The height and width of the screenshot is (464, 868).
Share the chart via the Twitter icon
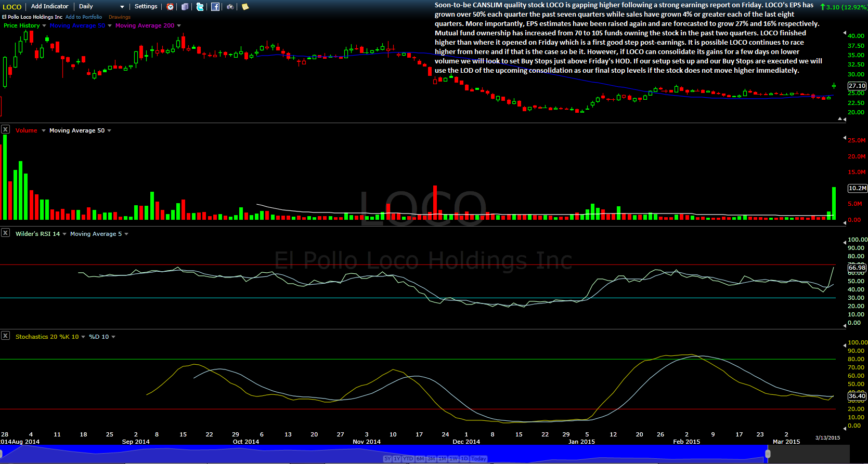tap(200, 7)
